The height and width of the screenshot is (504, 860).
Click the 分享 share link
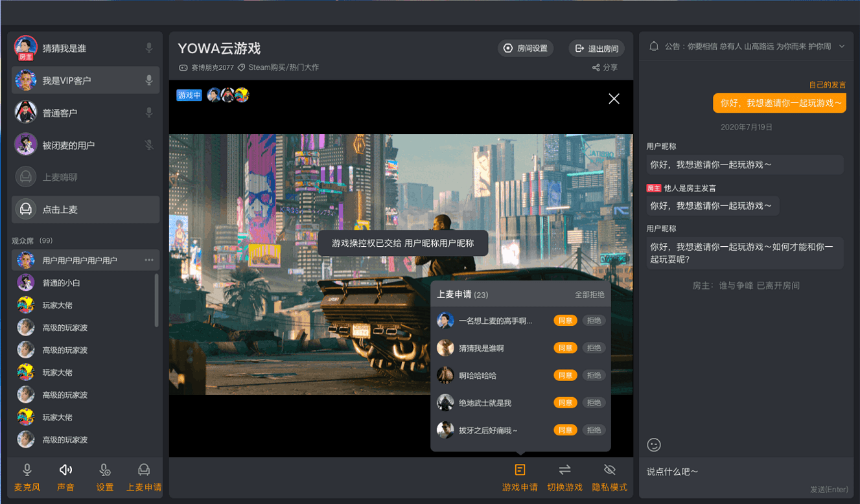coord(605,67)
